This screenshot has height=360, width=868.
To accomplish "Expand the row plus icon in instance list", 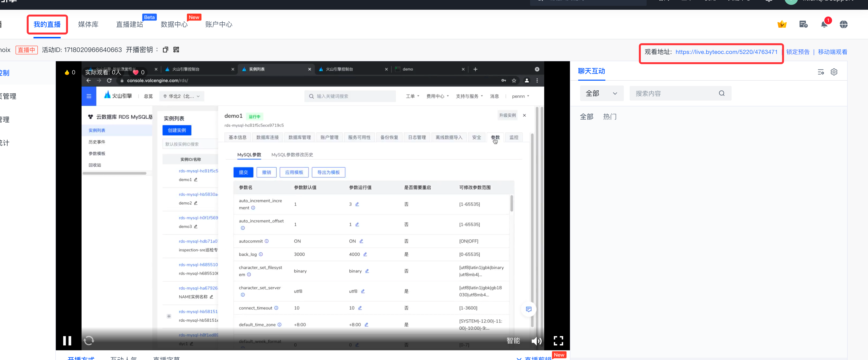I will pyautogui.click(x=169, y=316).
